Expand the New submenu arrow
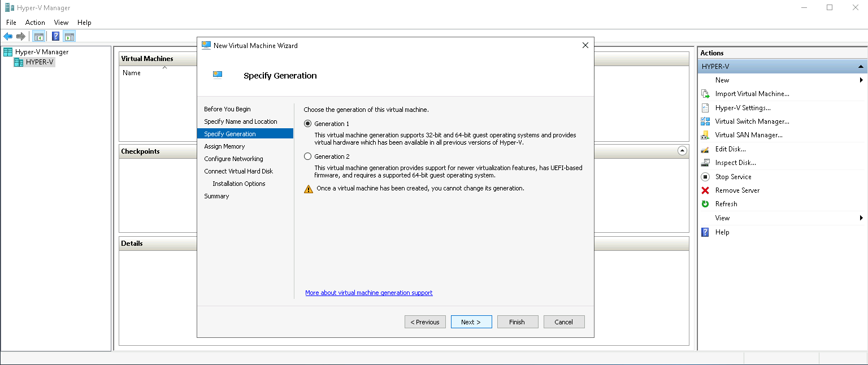This screenshot has height=365, width=868. pyautogui.click(x=861, y=80)
